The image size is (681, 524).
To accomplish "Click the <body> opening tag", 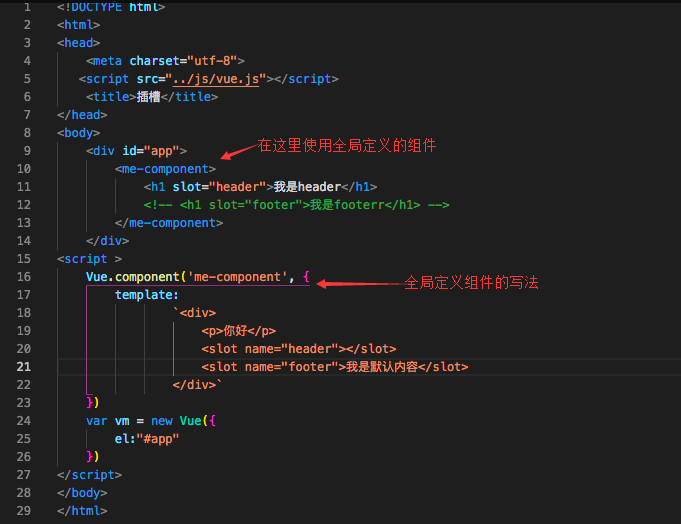I will pos(79,133).
